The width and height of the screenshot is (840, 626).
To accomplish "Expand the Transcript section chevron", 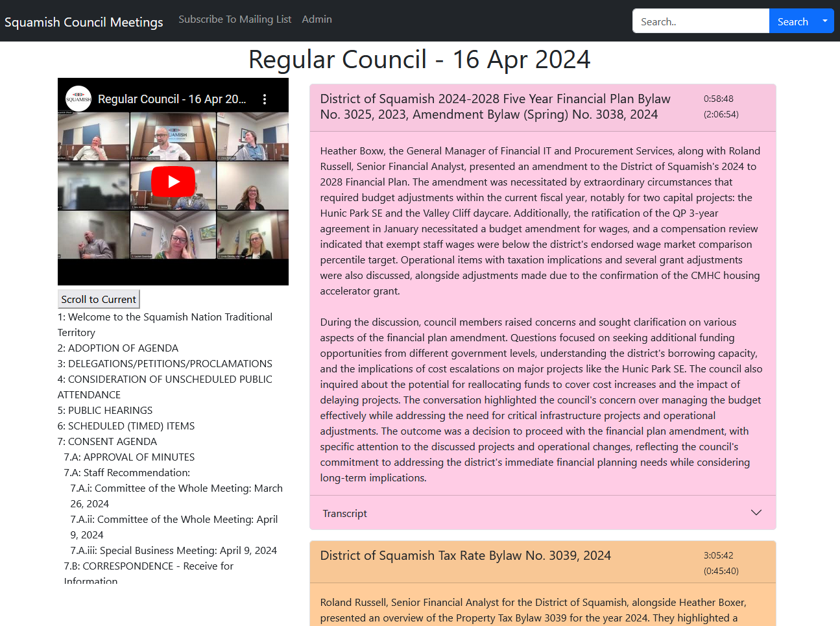I will point(756,512).
